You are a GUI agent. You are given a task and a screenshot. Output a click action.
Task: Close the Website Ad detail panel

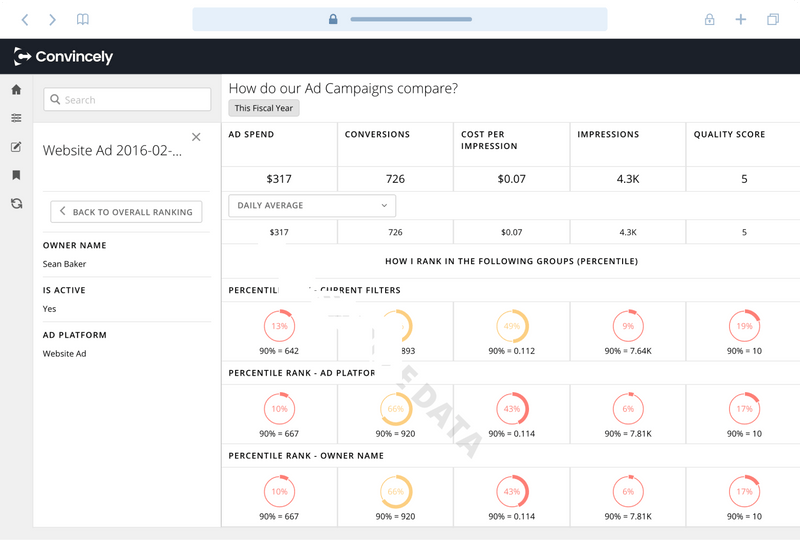tap(196, 137)
